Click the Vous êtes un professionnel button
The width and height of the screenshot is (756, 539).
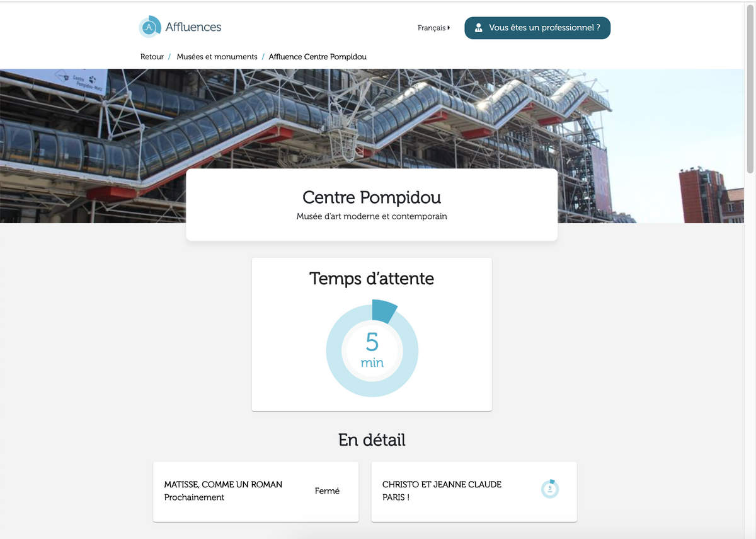point(537,28)
